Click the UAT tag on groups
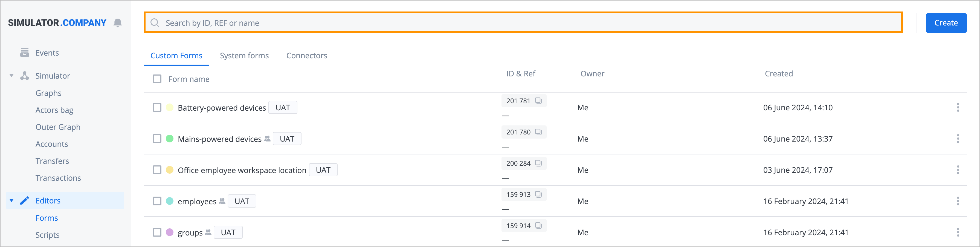Image resolution: width=980 pixels, height=247 pixels. [228, 232]
